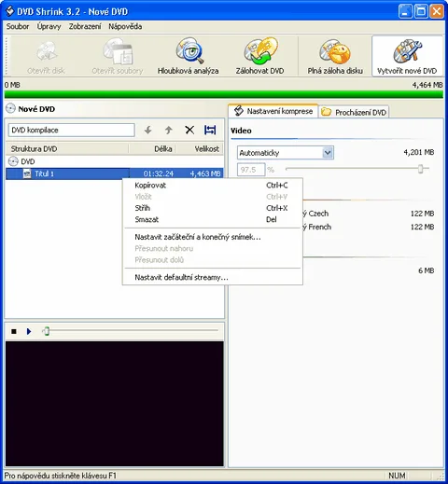Click the green disc size bar

[x=224, y=94]
